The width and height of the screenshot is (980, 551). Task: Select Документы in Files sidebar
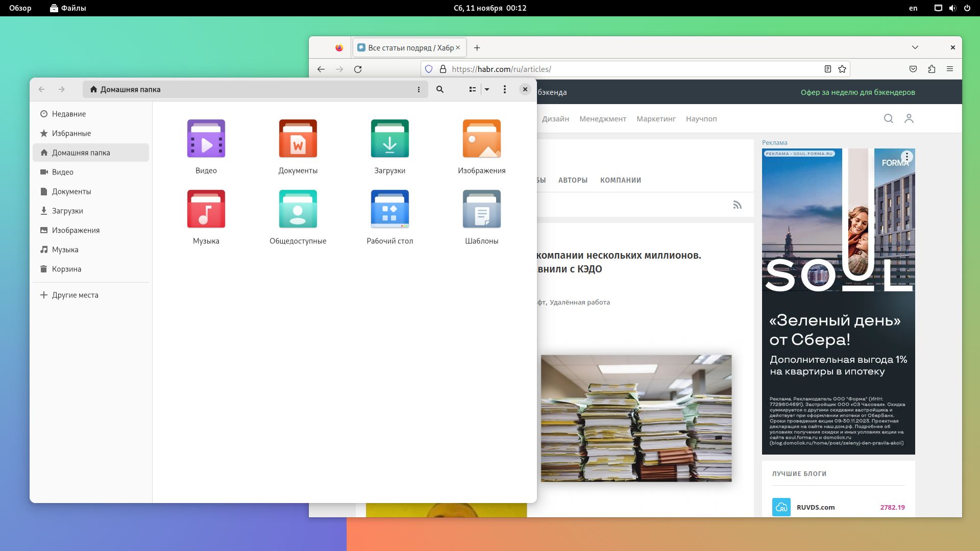[x=91, y=191]
